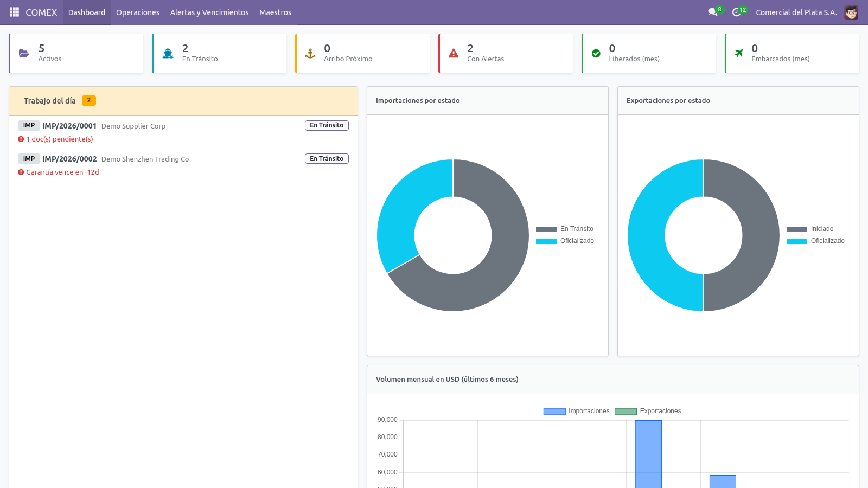This screenshot has height=488, width=868.
Task: Click the warning triangle on Con Alertas card
Action: (454, 53)
